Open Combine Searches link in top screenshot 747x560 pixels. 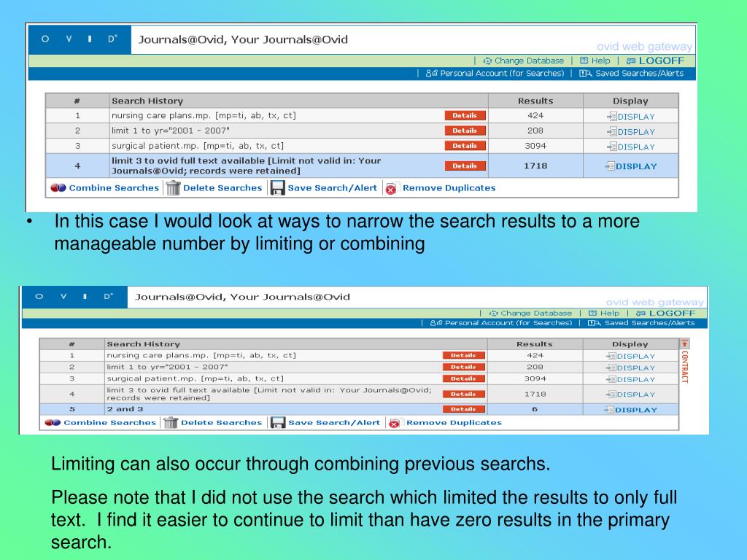[114, 188]
